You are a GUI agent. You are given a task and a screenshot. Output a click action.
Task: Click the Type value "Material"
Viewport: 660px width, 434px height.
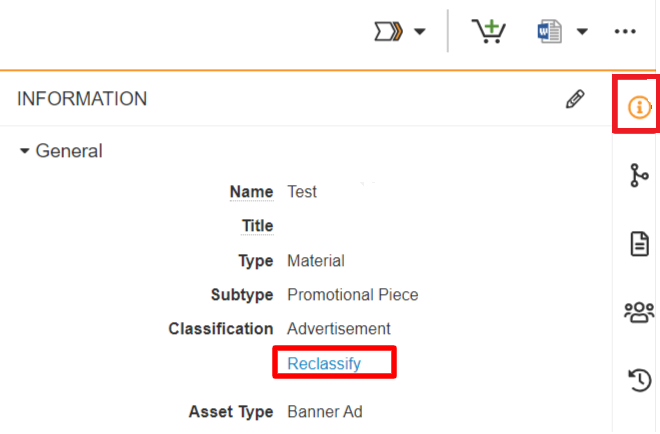pyautogui.click(x=316, y=261)
